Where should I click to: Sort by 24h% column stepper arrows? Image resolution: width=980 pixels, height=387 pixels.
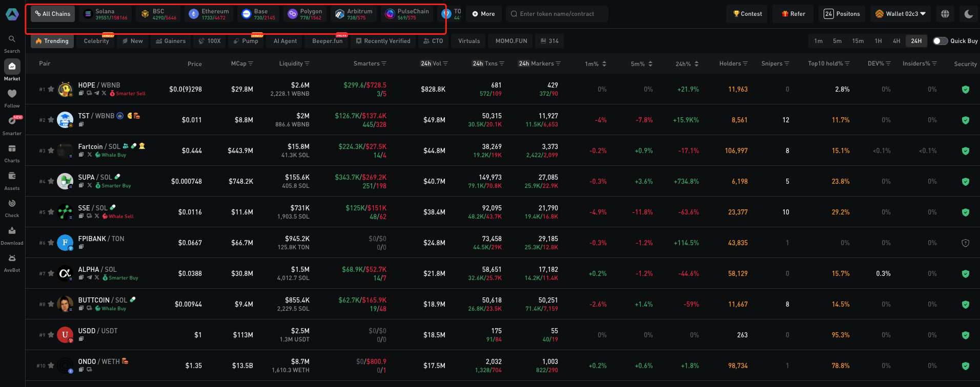pos(697,64)
